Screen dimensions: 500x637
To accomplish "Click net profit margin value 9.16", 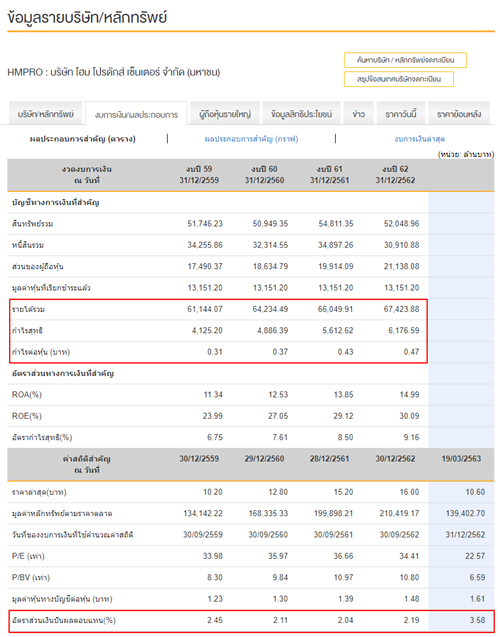I will click(x=411, y=438).
